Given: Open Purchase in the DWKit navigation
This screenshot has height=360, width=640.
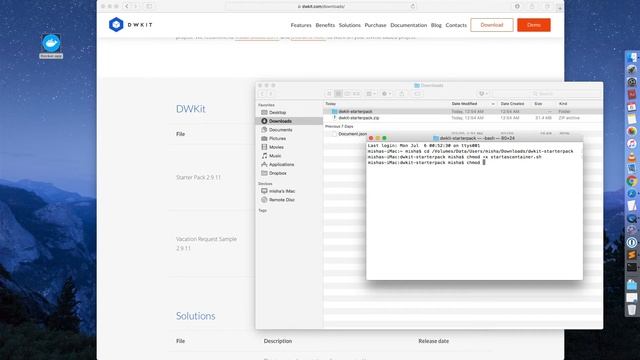Looking at the screenshot, I should [x=375, y=25].
